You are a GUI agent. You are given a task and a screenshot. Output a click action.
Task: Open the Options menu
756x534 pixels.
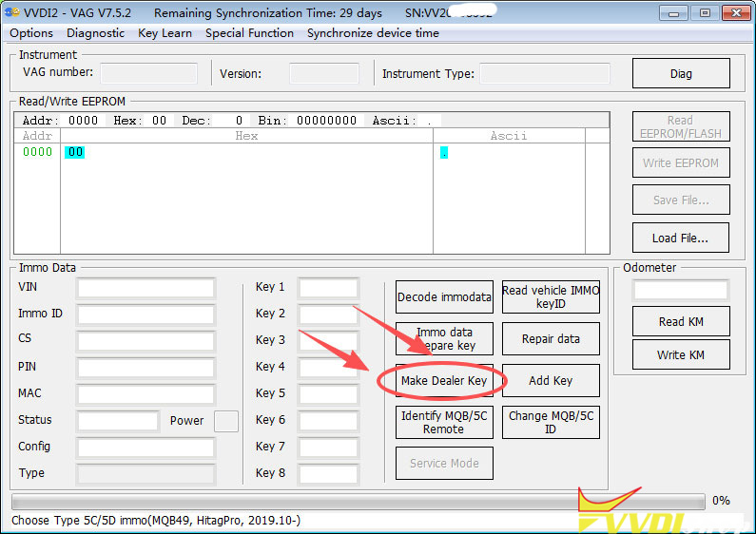point(31,33)
